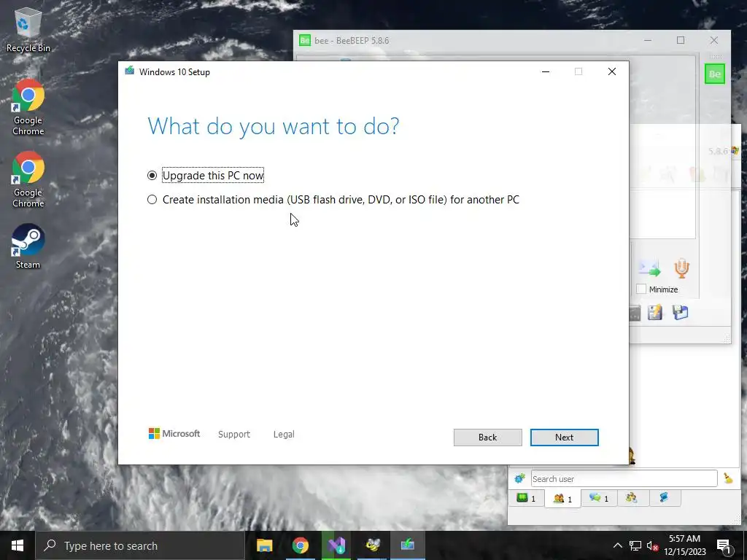Close the BeeBEEP window

(713, 41)
